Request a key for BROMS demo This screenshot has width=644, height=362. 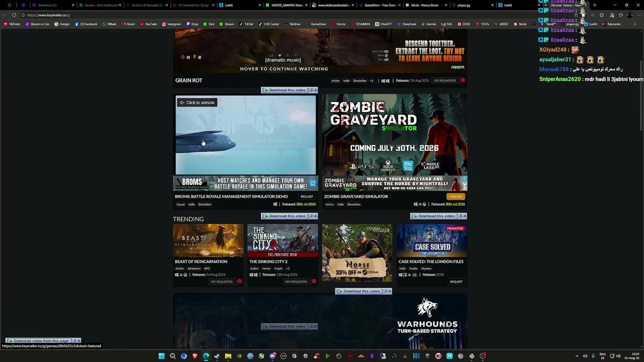point(306,197)
